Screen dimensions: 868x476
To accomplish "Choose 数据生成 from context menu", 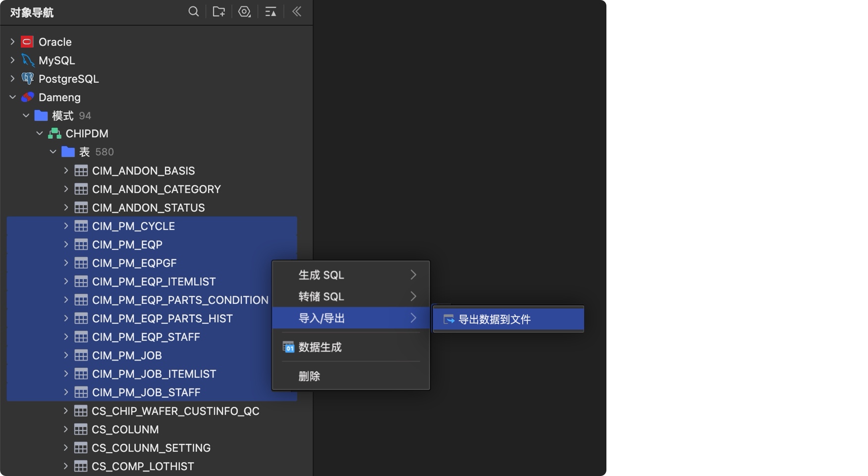I will [x=351, y=347].
